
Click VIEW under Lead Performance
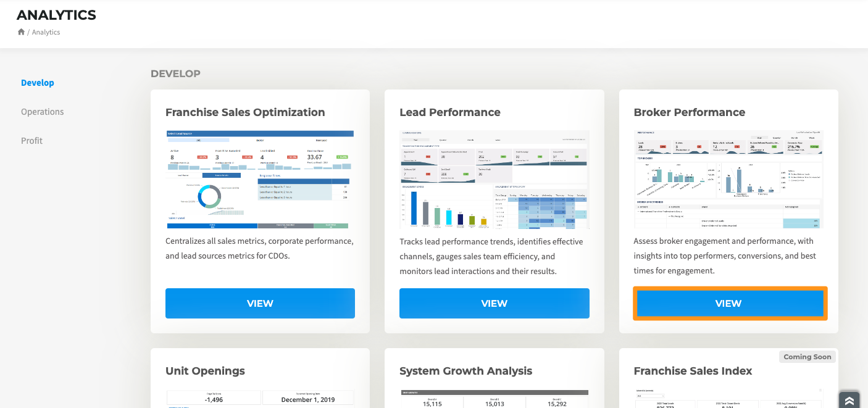pos(495,303)
